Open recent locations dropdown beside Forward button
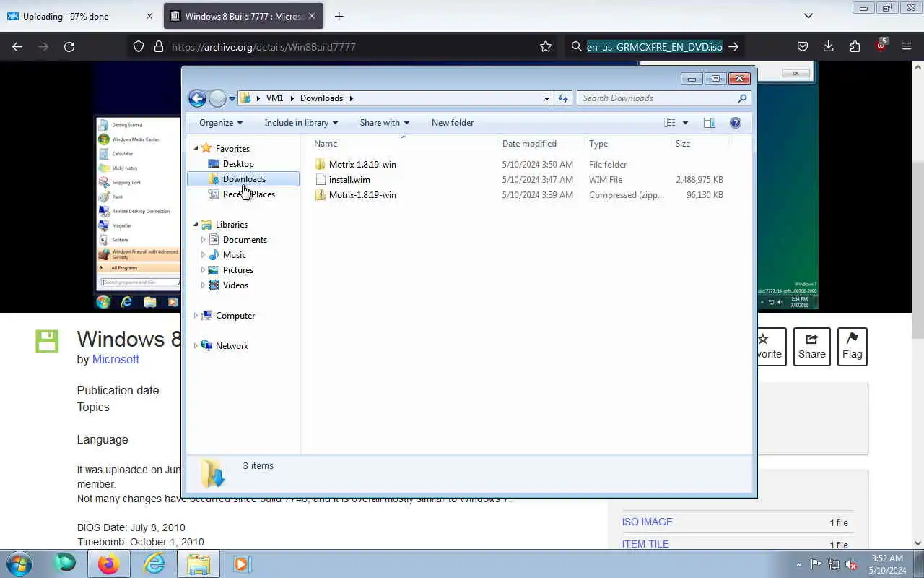924x578 pixels. tap(232, 98)
